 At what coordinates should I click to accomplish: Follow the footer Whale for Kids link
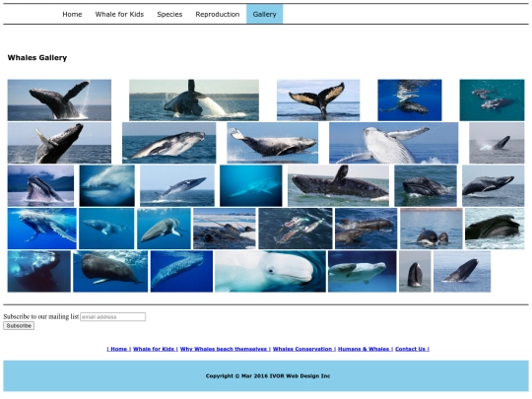point(155,349)
